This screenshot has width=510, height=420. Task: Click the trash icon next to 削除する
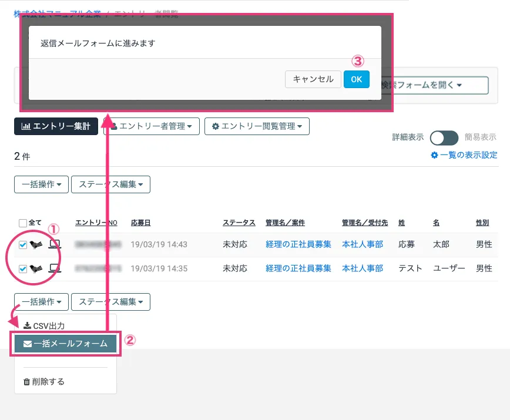[x=26, y=382]
